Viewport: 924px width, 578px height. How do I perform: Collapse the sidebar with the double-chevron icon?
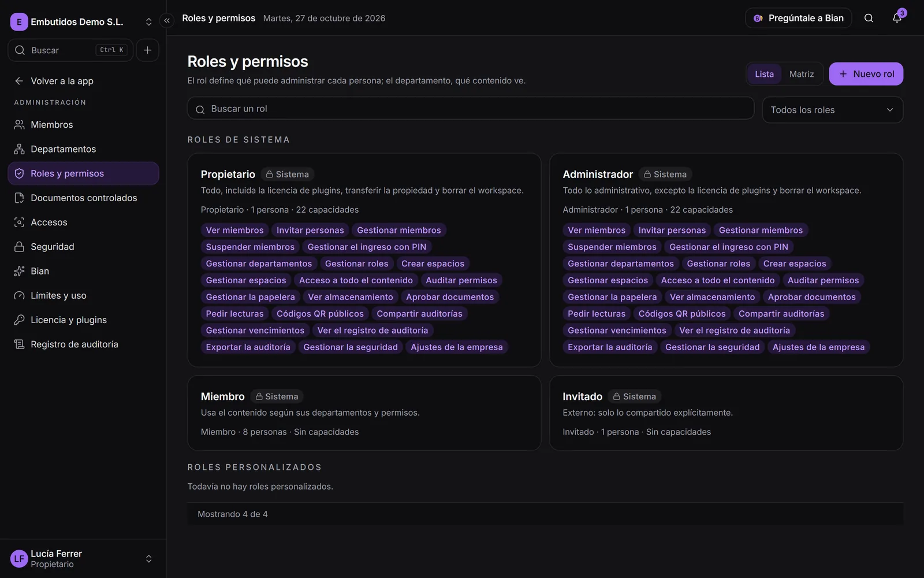167,21
